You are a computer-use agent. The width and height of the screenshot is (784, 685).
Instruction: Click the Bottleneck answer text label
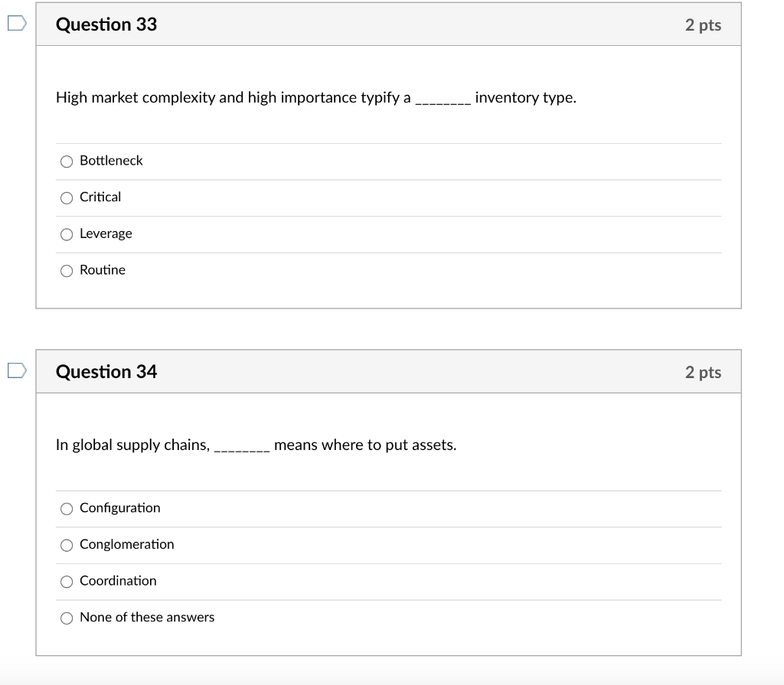coord(110,161)
